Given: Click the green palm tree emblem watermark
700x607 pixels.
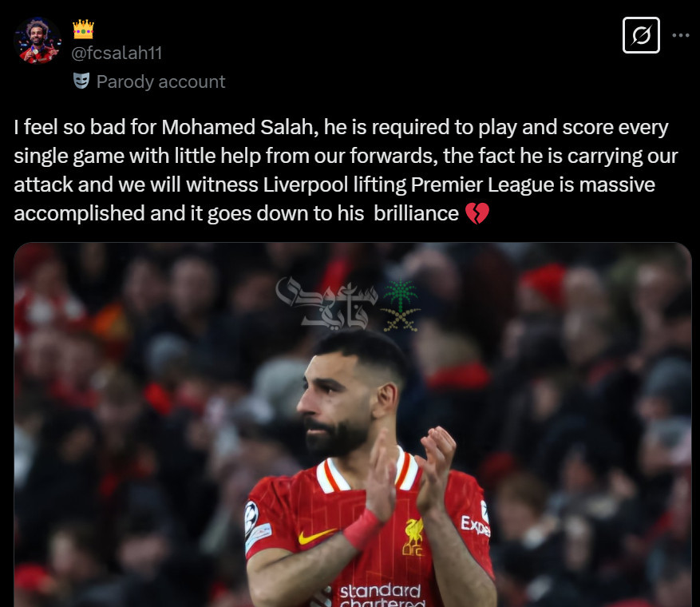Looking at the screenshot, I should (x=401, y=306).
